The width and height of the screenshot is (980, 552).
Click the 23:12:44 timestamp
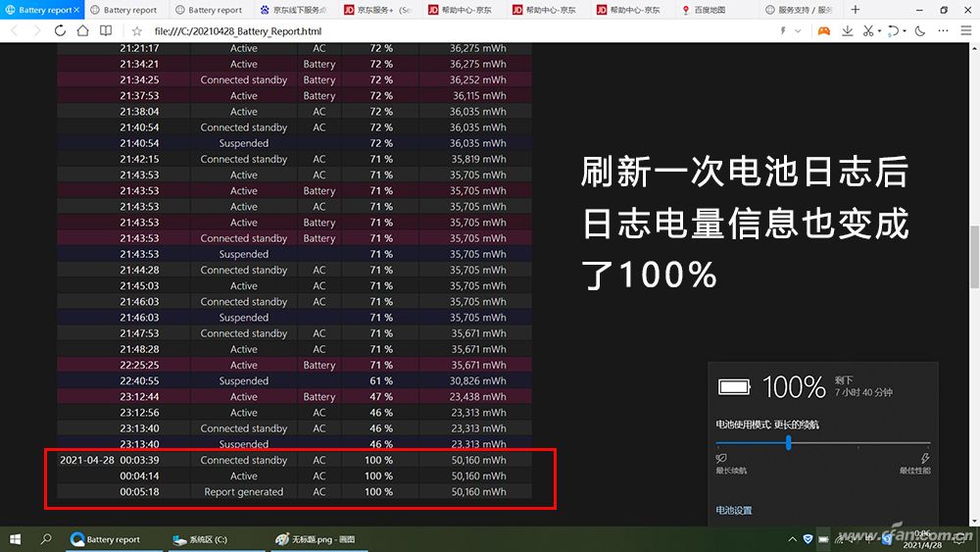coord(139,397)
